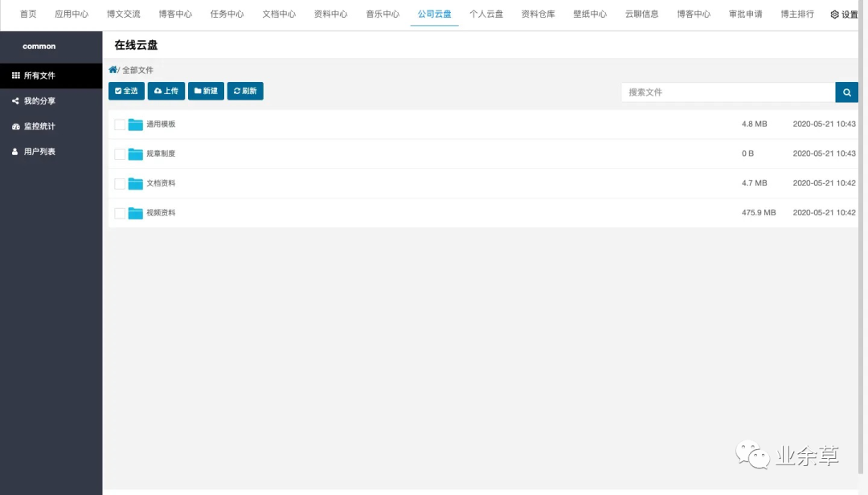The width and height of the screenshot is (868, 495).
Task: Switch to the 文档中心 tab
Action: [279, 14]
